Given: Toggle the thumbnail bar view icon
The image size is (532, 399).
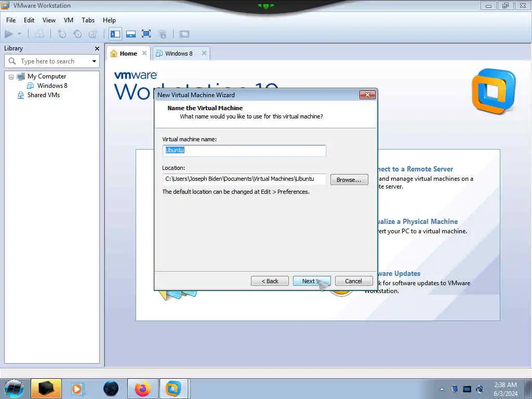Looking at the screenshot, I should [130, 34].
